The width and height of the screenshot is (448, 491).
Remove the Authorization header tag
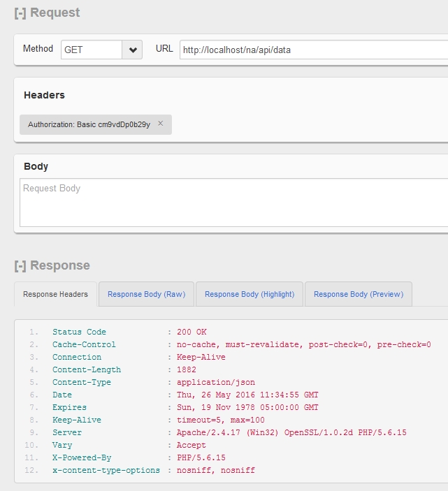(x=161, y=124)
